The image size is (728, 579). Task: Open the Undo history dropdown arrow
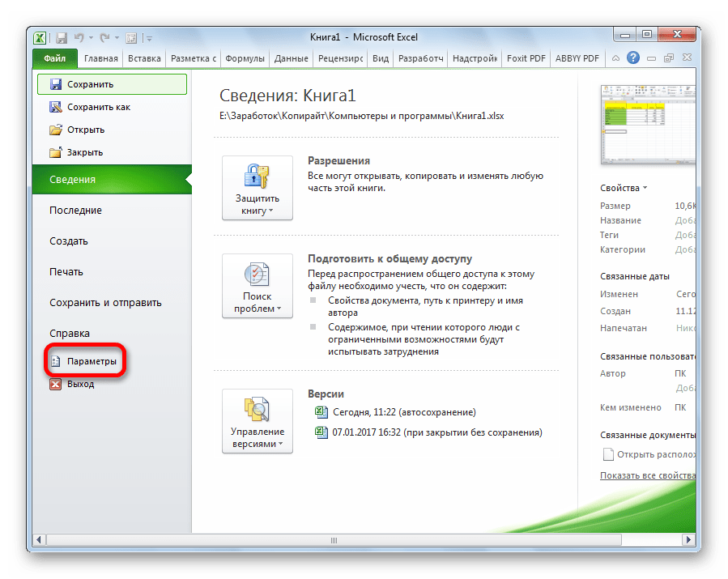[x=91, y=38]
